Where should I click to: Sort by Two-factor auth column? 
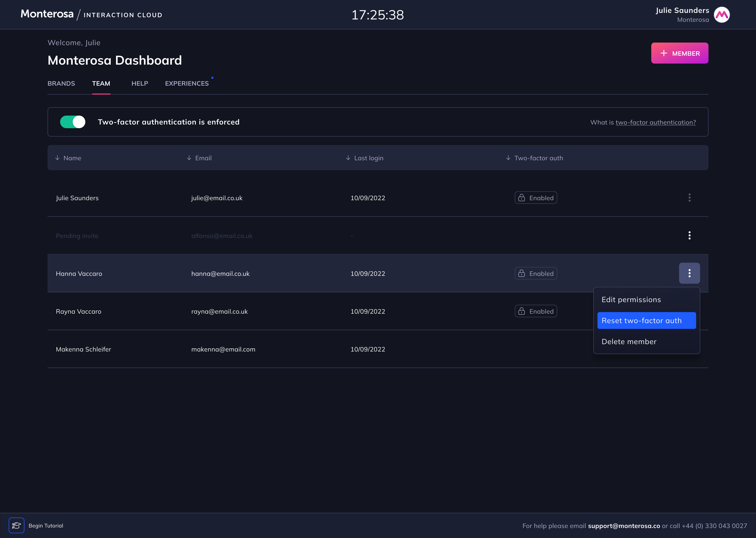click(x=534, y=158)
